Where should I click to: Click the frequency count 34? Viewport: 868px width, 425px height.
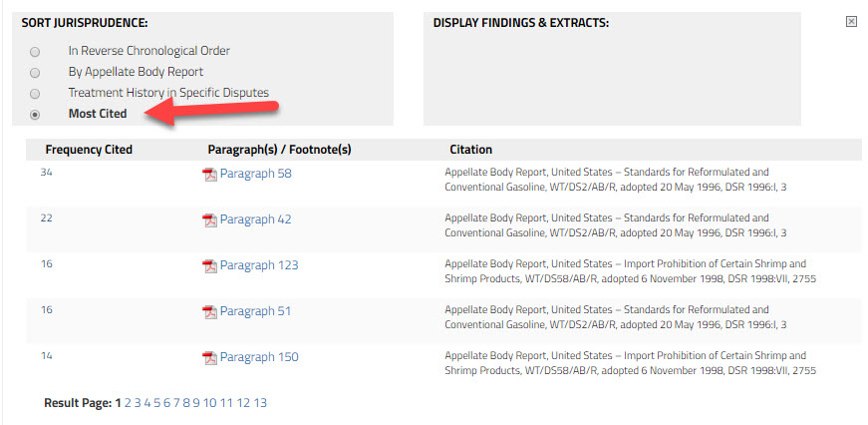47,173
